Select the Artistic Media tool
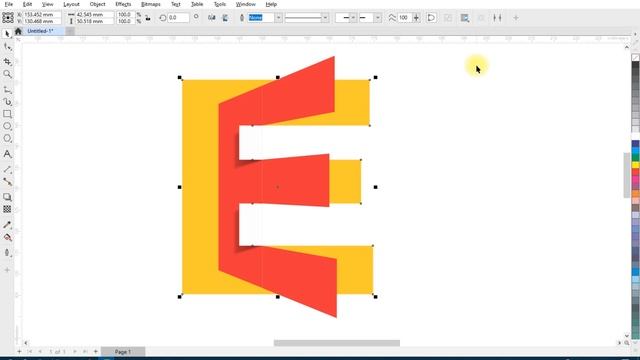 [x=7, y=102]
